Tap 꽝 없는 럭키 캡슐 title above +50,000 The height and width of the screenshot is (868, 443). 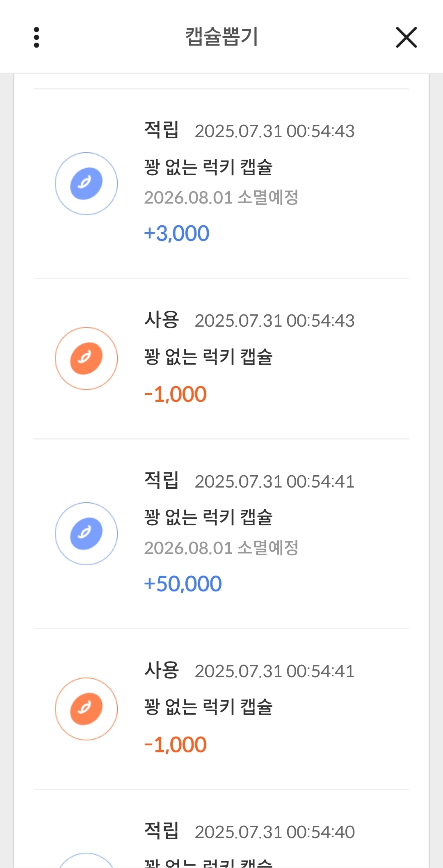click(208, 518)
